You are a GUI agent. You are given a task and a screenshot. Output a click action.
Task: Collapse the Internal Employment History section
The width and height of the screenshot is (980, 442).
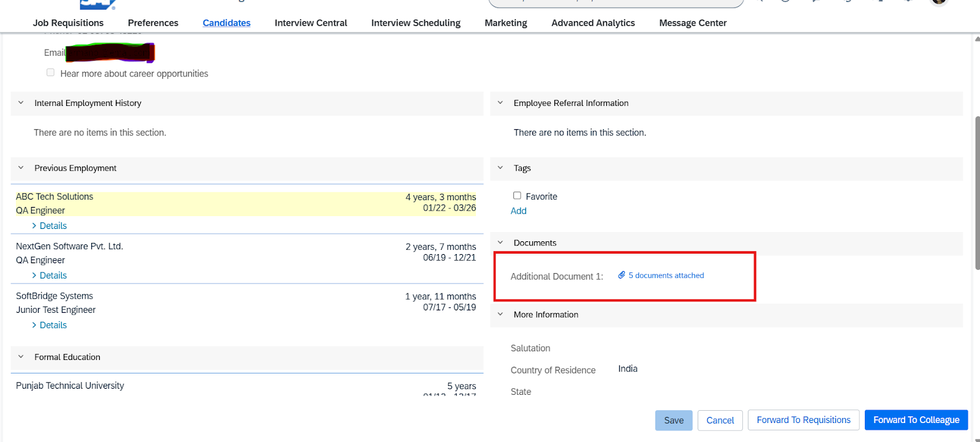(21, 103)
